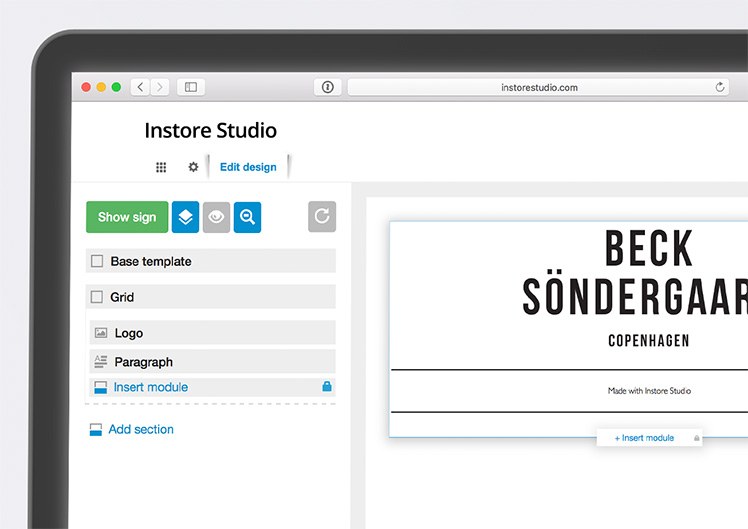Select the Made with Instore Studio paragraph
Image resolution: width=748 pixels, height=529 pixels.
pos(649,391)
